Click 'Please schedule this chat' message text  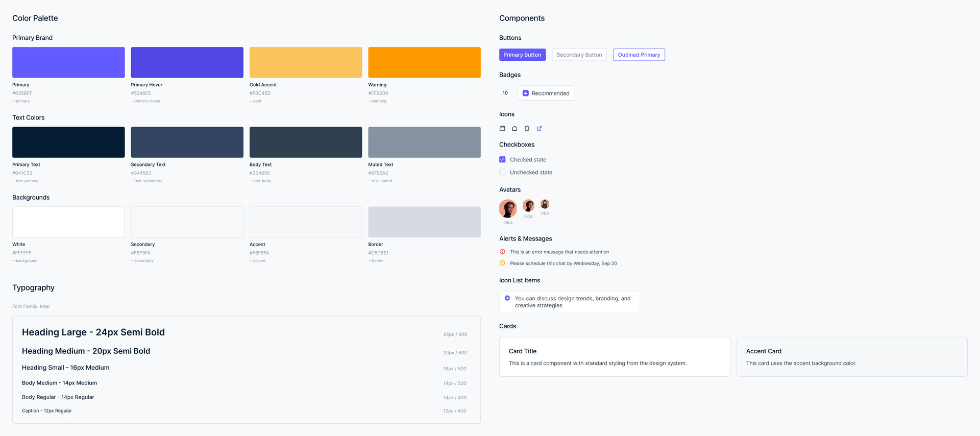pyautogui.click(x=563, y=263)
